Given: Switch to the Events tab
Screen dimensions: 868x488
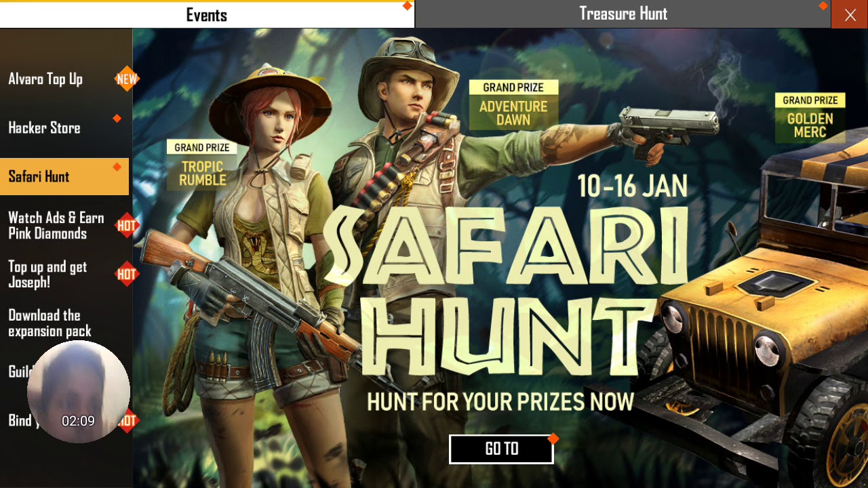Looking at the screenshot, I should tap(207, 15).
